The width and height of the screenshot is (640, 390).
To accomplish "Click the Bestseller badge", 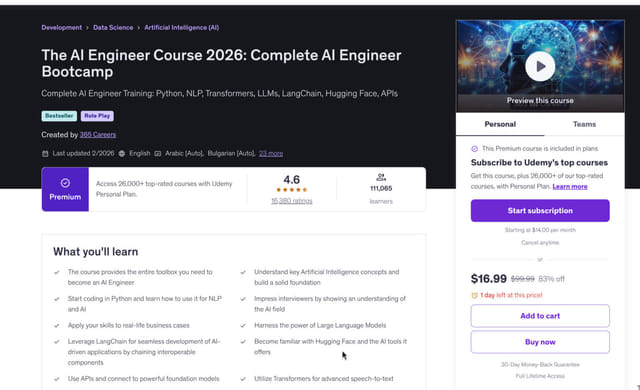I will pyautogui.click(x=59, y=116).
